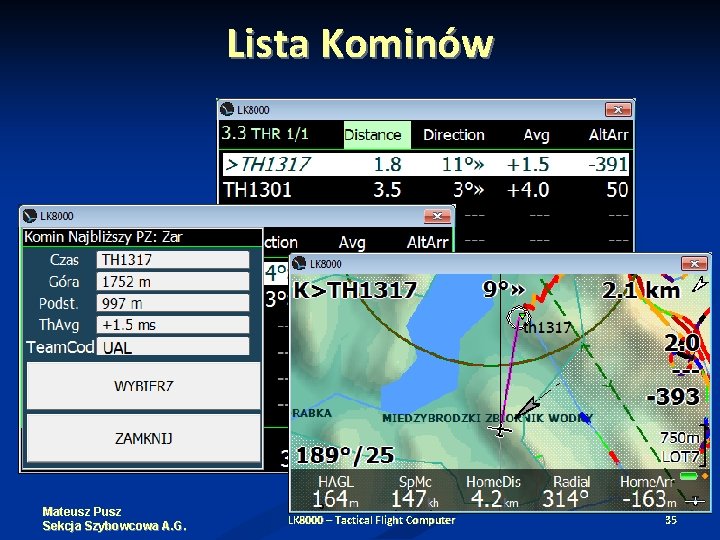The width and height of the screenshot is (720, 540).
Task: Sort thermal list by Avg column
Action: (536, 135)
